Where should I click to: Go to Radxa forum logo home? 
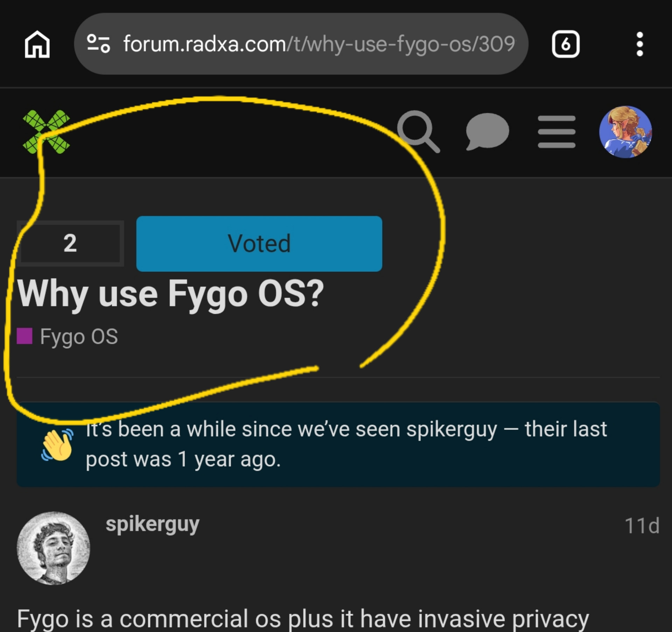46,132
